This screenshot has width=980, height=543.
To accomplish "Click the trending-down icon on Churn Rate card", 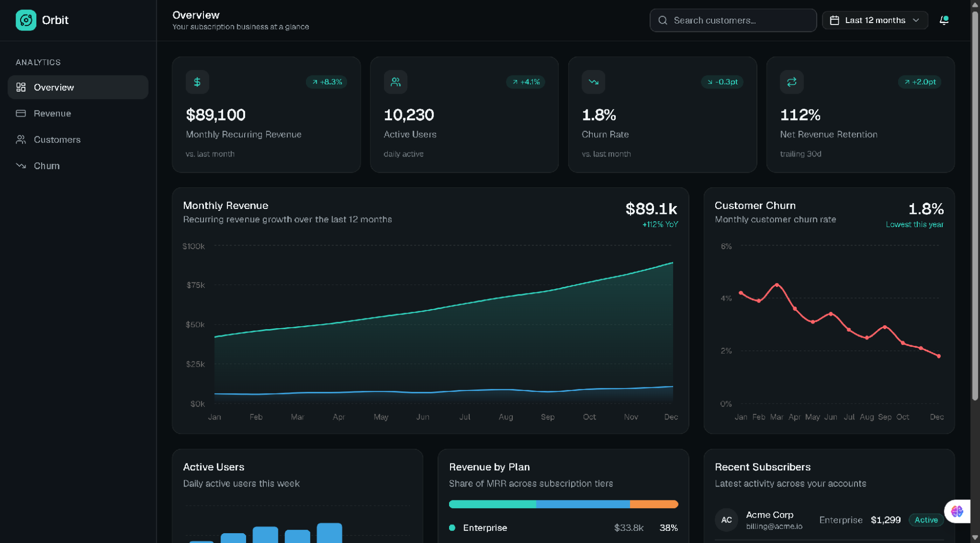I will [x=593, y=82].
